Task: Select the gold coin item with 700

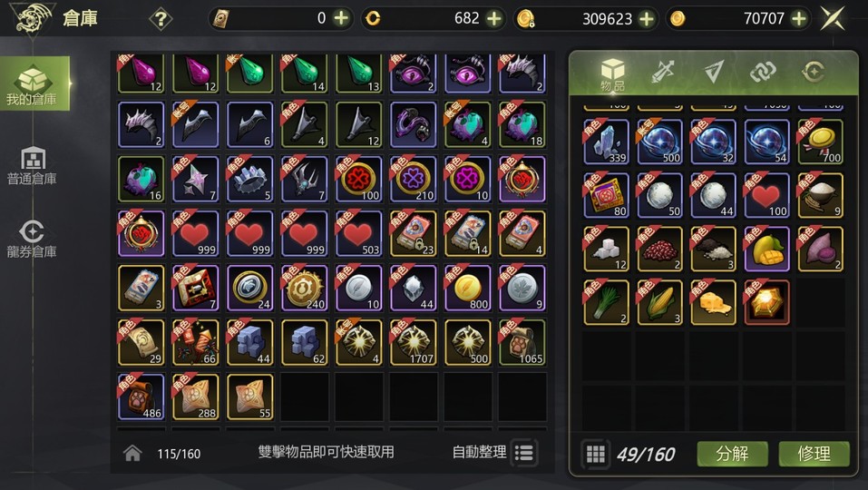Action: coord(821,142)
